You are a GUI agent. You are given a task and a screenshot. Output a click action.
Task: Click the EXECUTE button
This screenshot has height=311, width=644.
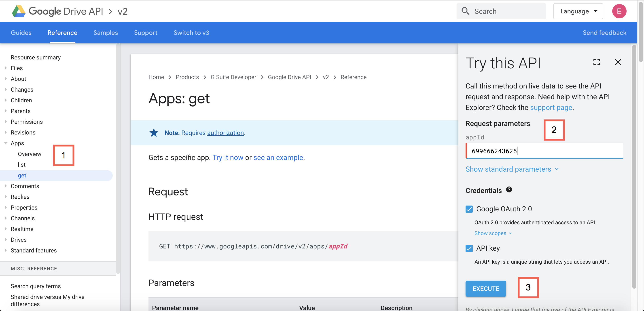485,288
